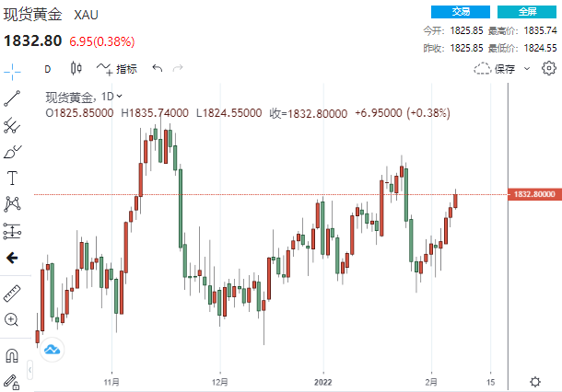The image size is (562, 392).
Task: Select the trend line drawing tool
Action: point(12,98)
